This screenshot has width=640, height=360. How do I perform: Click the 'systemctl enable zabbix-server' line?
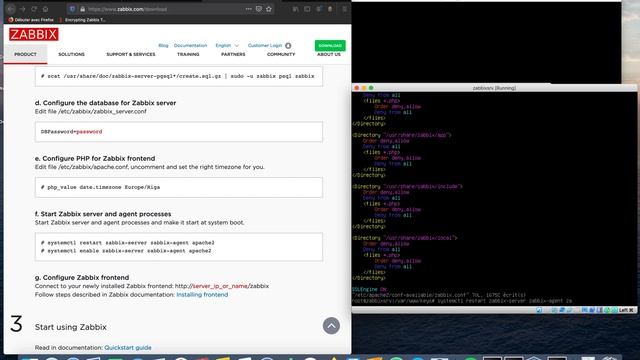point(126,251)
